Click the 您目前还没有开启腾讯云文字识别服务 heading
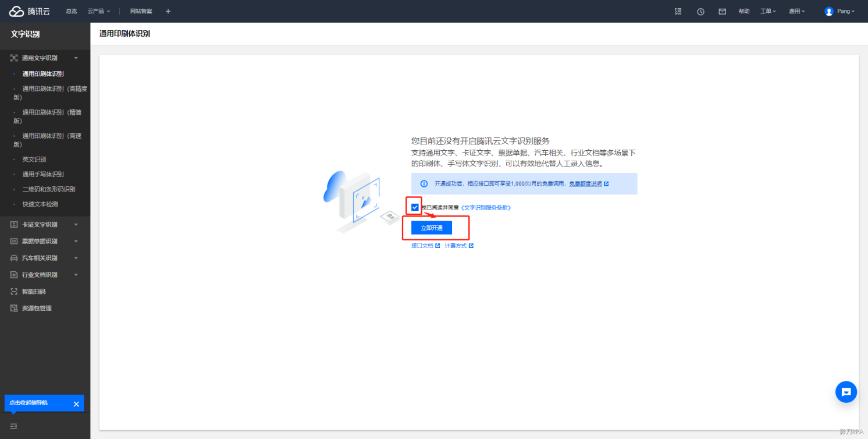The image size is (868, 439). point(481,141)
